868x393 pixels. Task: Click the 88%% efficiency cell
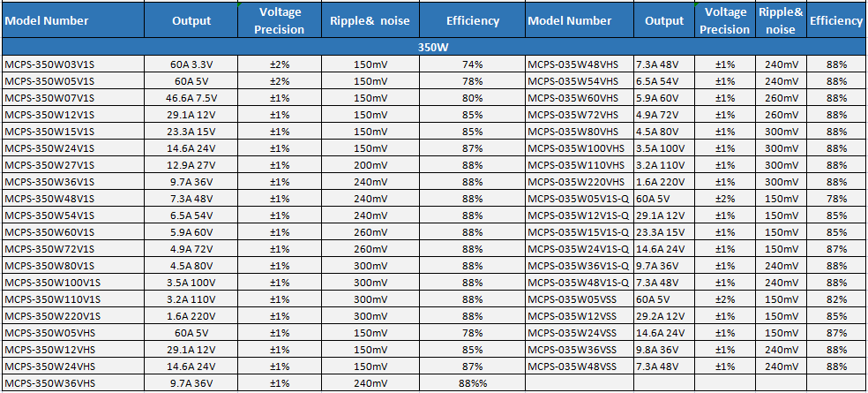coord(473,383)
